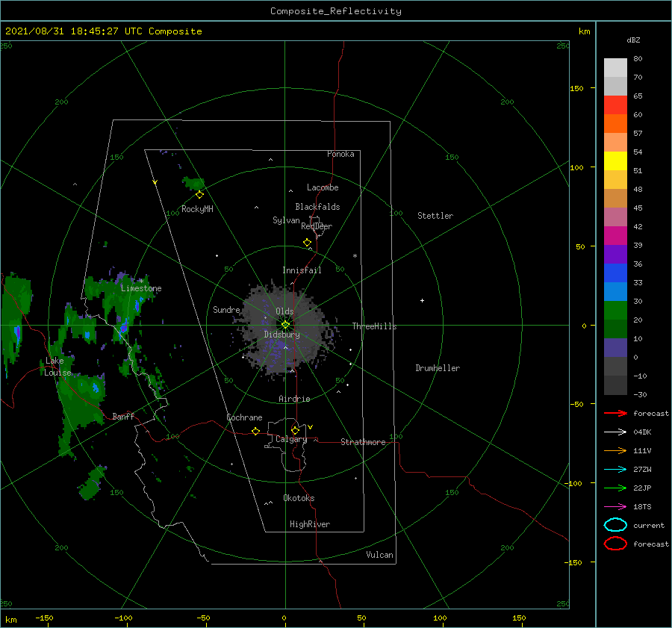
Task: Click the white plus marker near Drumheller
Action: coord(422,300)
